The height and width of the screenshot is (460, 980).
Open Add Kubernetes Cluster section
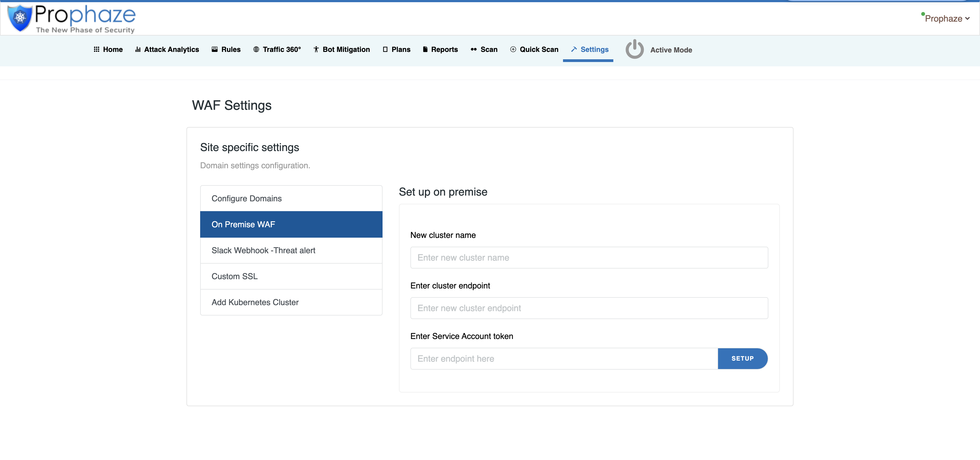click(x=291, y=302)
